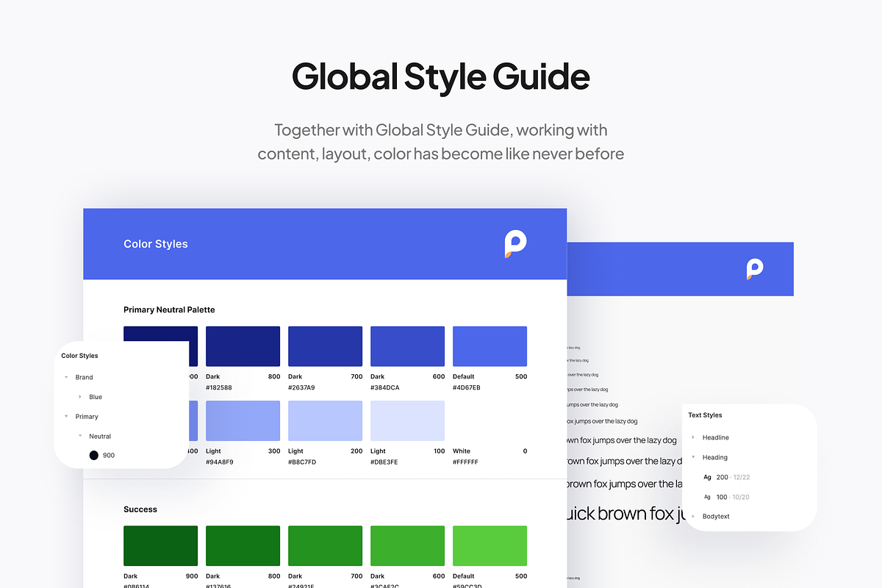882x588 pixels.
Task: Click the White label above #FFFFFF
Action: [x=462, y=451]
